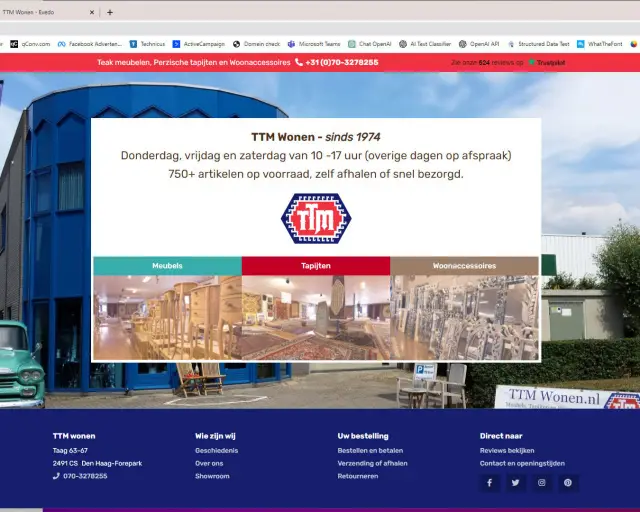Open the WhatTheFont bookmark
The image size is (640, 512).
coord(600,44)
